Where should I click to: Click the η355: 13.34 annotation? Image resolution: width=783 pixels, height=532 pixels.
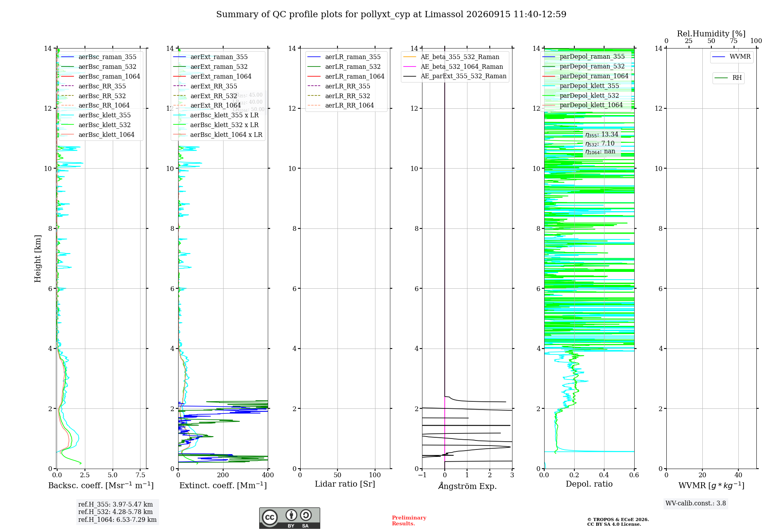click(602, 135)
